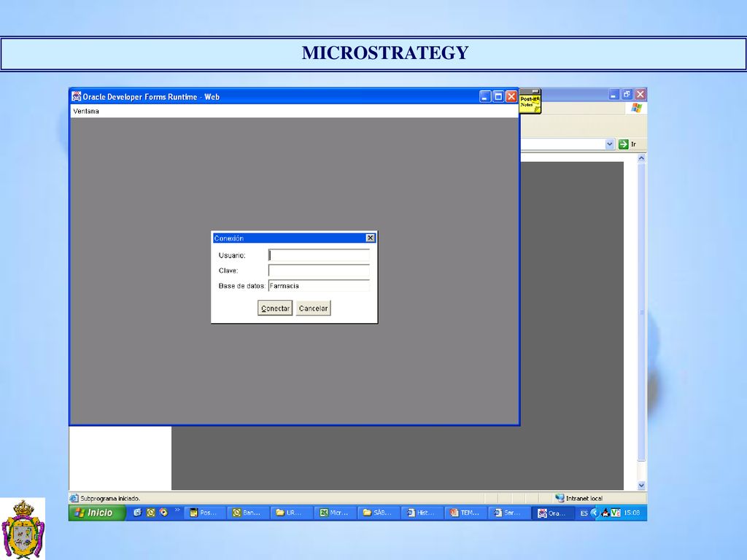Click the Windows flag logo in browser
747x560 pixels.
click(636, 108)
